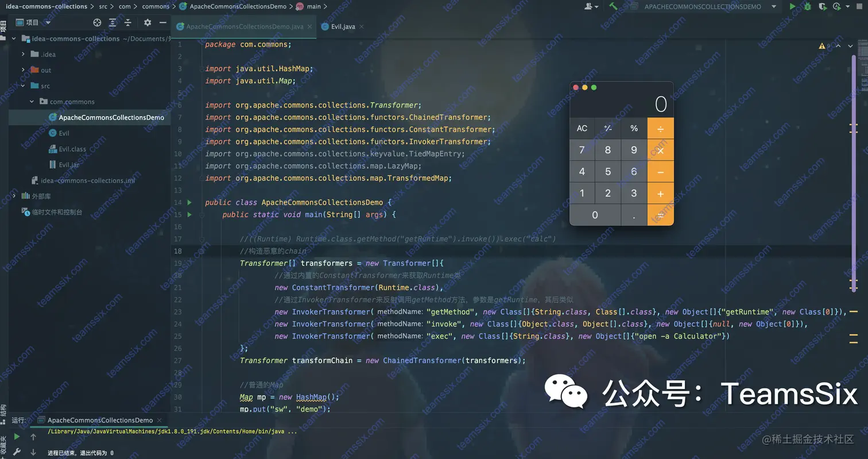Click the 5 key on Calculator
868x459 pixels.
(608, 171)
